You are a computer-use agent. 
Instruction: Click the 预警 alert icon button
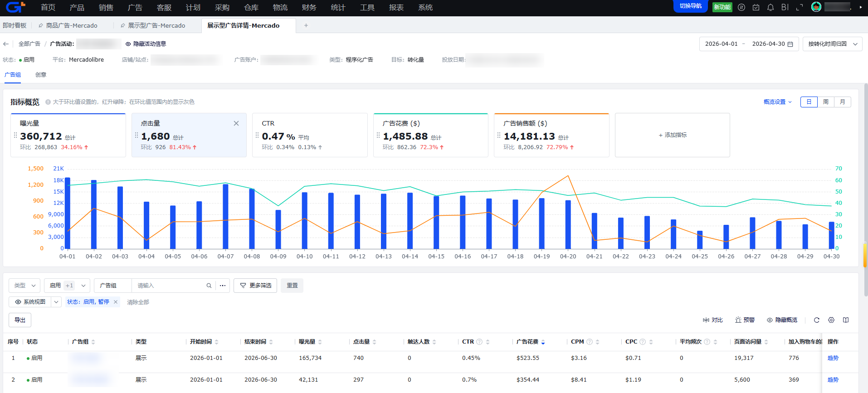point(745,320)
